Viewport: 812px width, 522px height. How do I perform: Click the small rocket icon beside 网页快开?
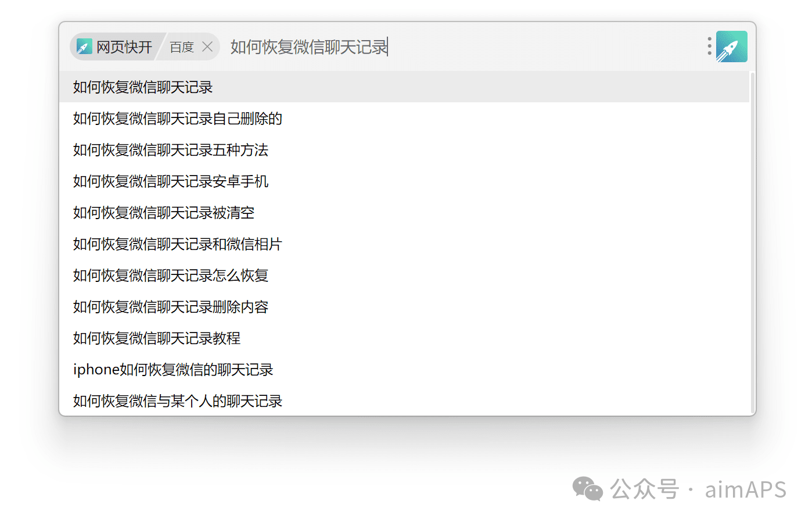84,47
